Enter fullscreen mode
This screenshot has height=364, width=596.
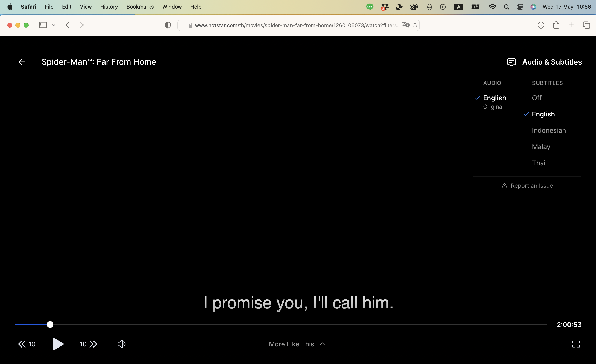coord(576,344)
